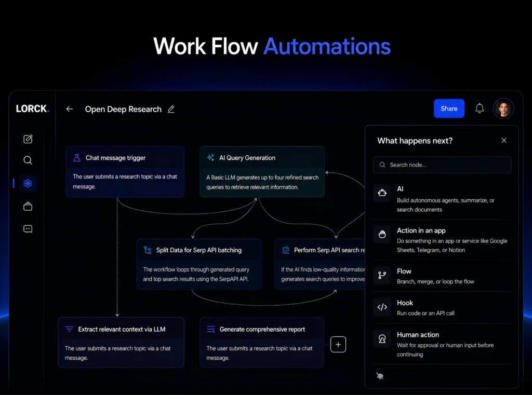Click the partially visible icon below Human action
This screenshot has height=395, width=532.
point(380,376)
